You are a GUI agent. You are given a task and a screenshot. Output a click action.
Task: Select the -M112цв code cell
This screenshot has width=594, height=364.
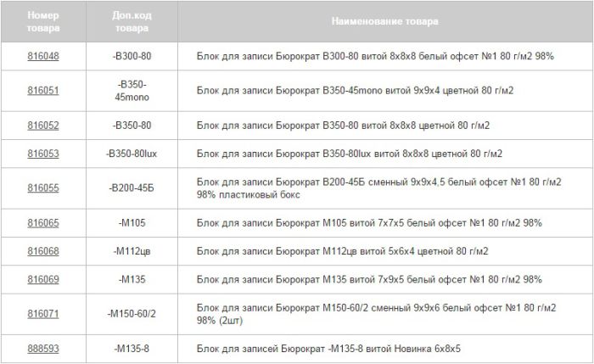[132, 251]
